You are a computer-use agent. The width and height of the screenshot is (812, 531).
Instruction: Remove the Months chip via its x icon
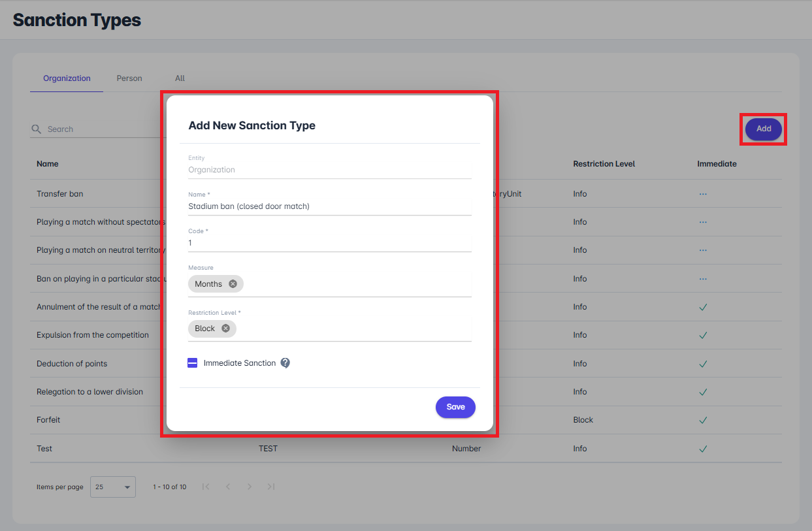click(x=233, y=284)
